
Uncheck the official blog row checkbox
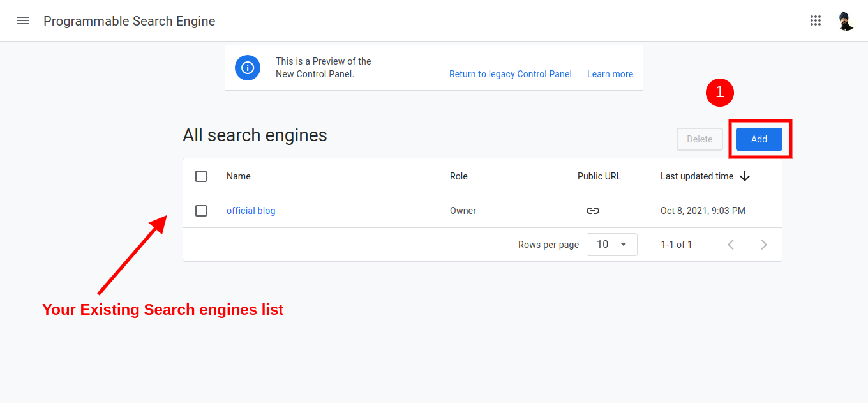coord(201,211)
